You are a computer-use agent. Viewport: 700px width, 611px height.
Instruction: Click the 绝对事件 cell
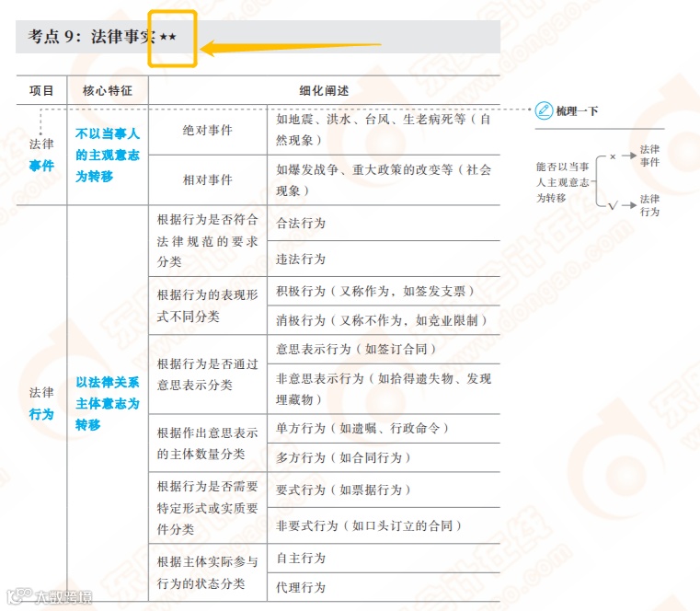(x=208, y=130)
